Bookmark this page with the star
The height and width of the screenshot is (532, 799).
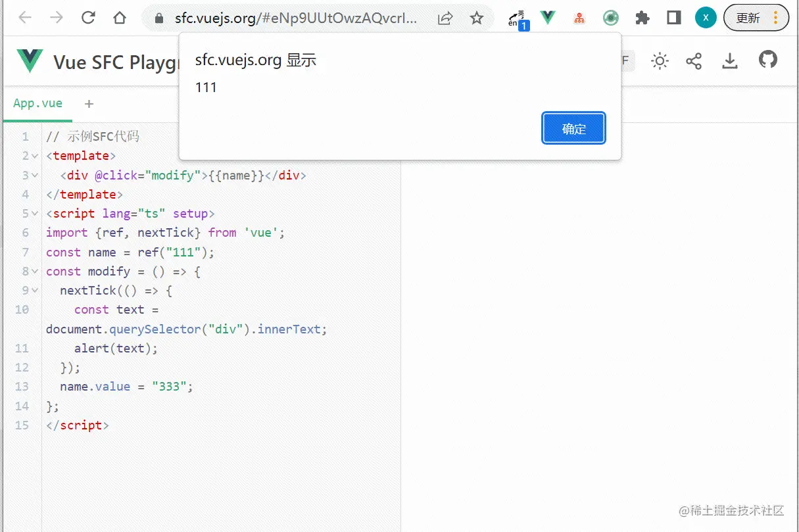[477, 18]
